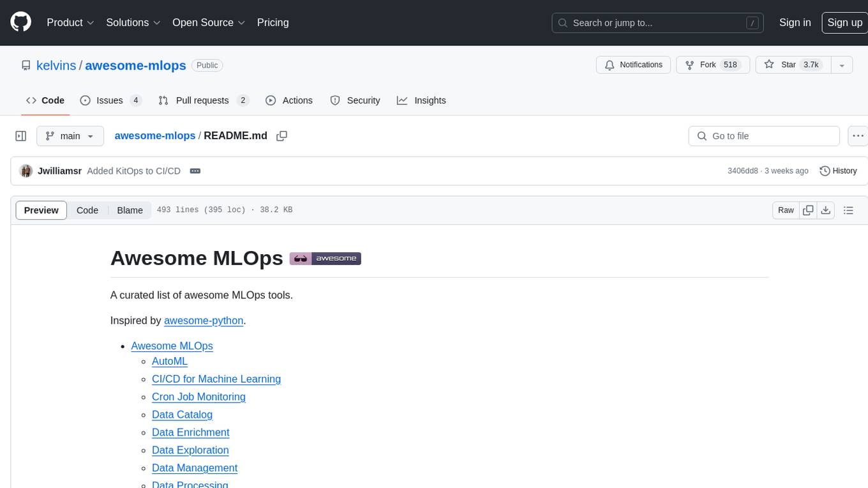
Task: Expand the Solutions menu
Action: [x=133, y=22]
